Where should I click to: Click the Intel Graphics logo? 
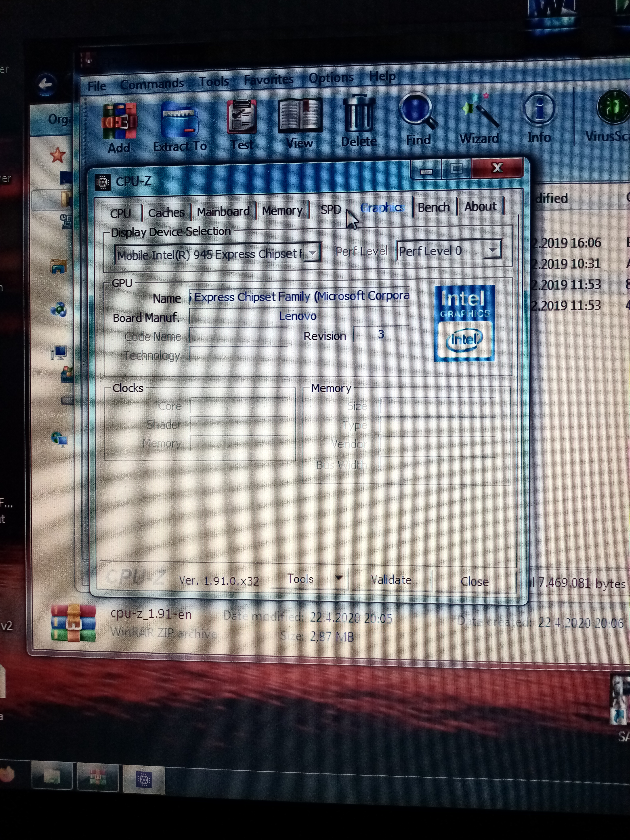point(464,323)
